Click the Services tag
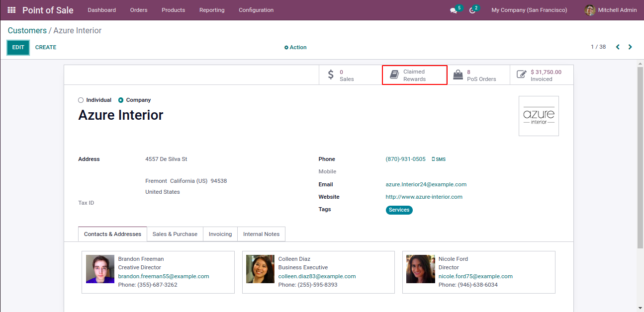 pos(399,210)
